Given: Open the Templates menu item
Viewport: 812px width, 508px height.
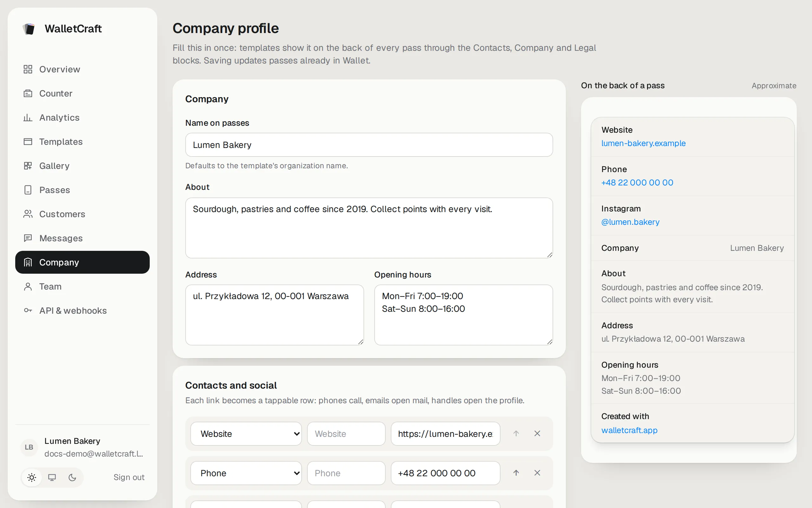Looking at the screenshot, I should click(82, 142).
